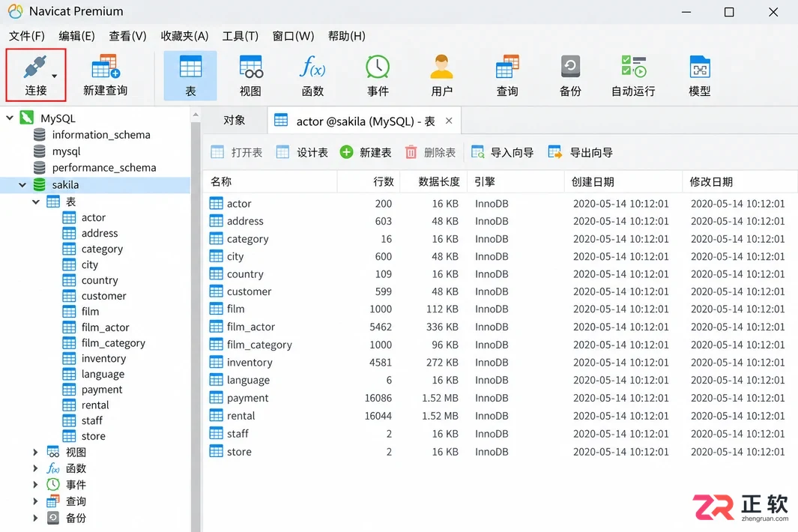Sort by the 名称 column header
Screen dimensions: 798x532
(x=270, y=182)
